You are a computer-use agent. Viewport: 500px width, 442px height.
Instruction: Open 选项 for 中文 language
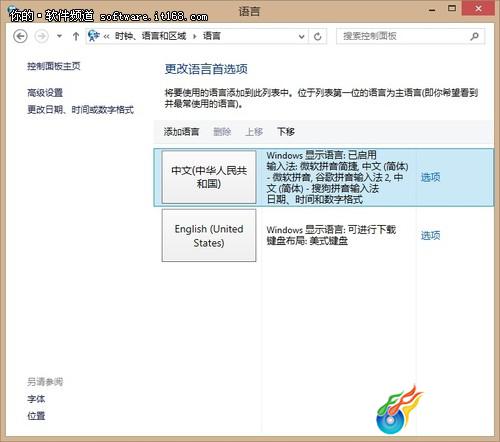430,177
